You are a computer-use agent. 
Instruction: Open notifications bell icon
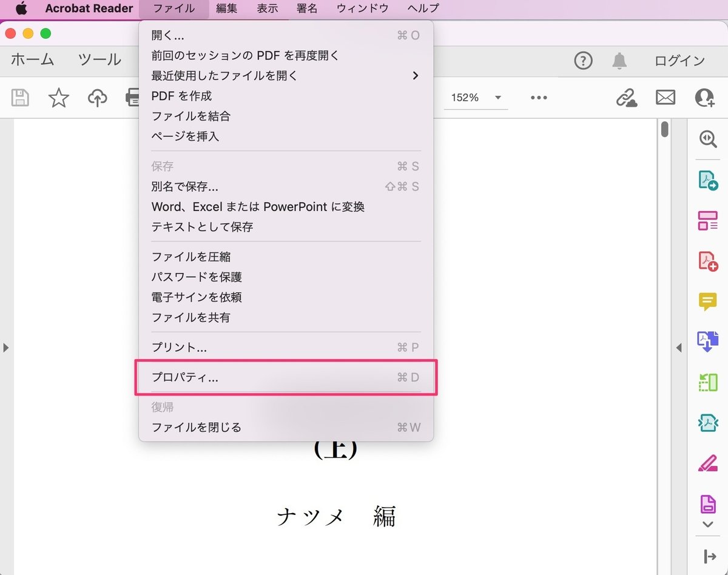[619, 61]
